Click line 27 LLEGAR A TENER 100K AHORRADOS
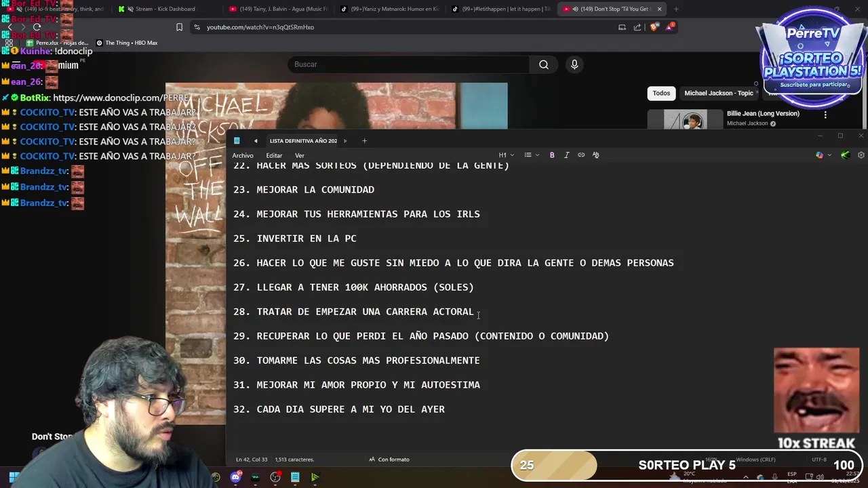The image size is (868, 488). (353, 287)
